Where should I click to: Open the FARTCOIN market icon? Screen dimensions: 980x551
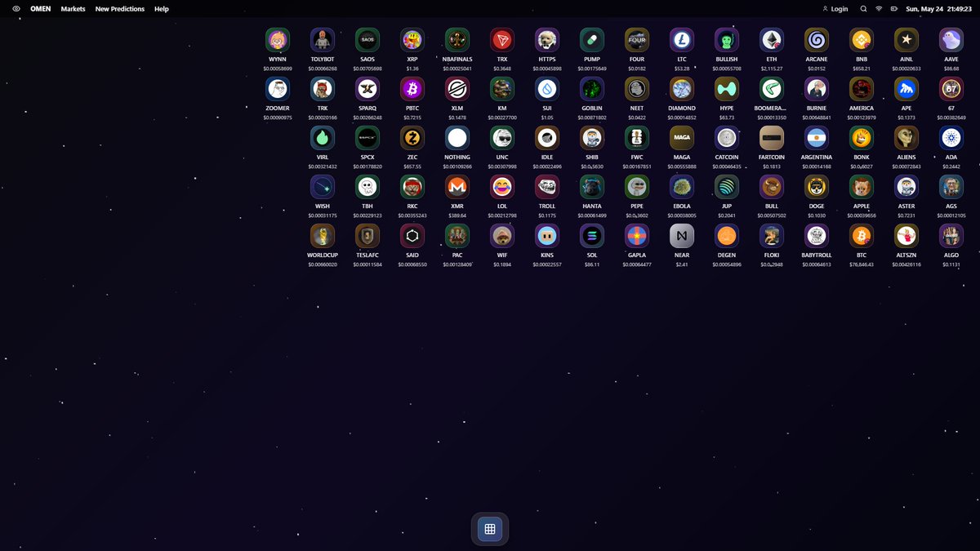click(772, 137)
